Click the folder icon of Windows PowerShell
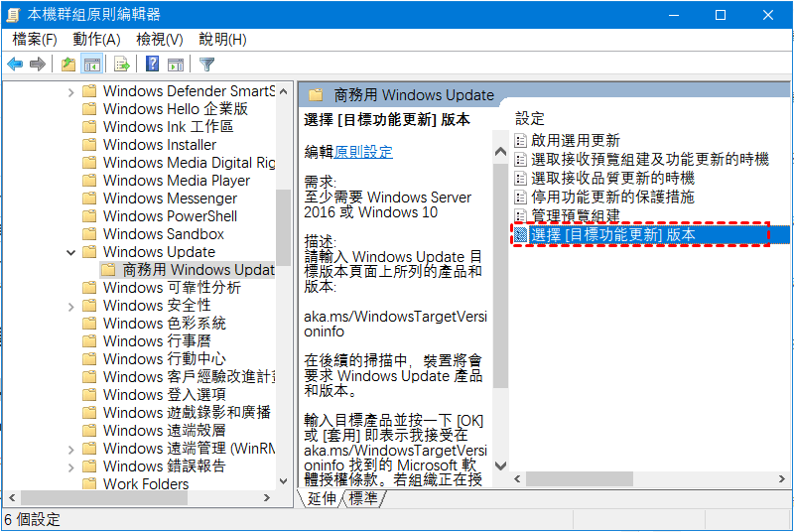This screenshot has height=532, width=794. [89, 216]
